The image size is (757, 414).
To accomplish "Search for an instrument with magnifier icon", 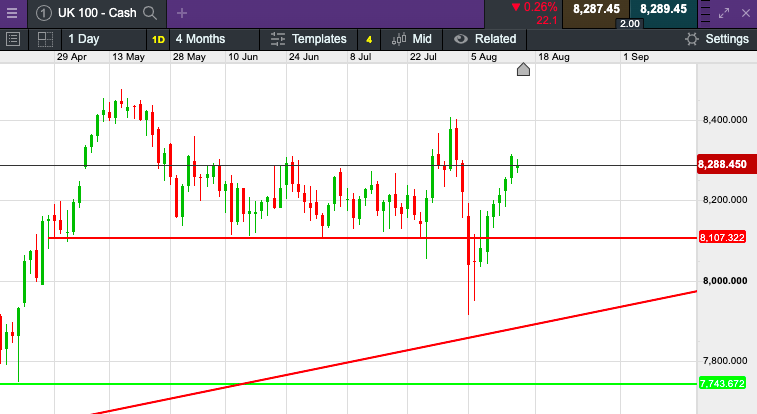I will click(150, 13).
